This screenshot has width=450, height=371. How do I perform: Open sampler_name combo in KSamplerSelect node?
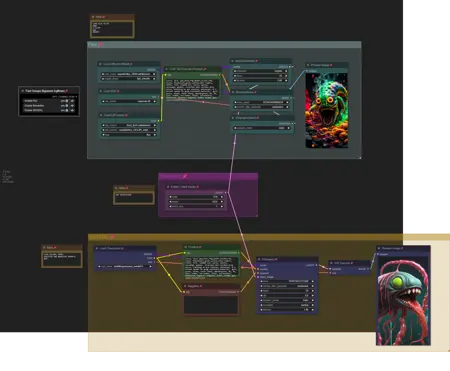262,128
